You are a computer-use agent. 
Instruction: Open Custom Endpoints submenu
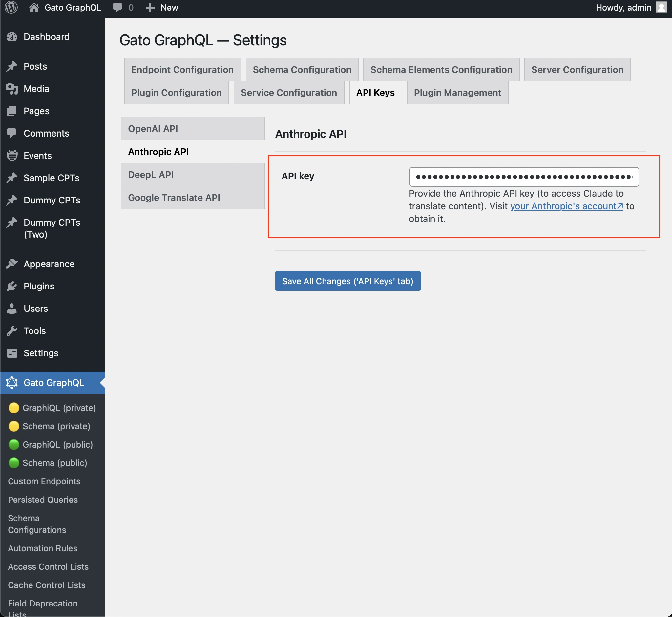(x=44, y=481)
